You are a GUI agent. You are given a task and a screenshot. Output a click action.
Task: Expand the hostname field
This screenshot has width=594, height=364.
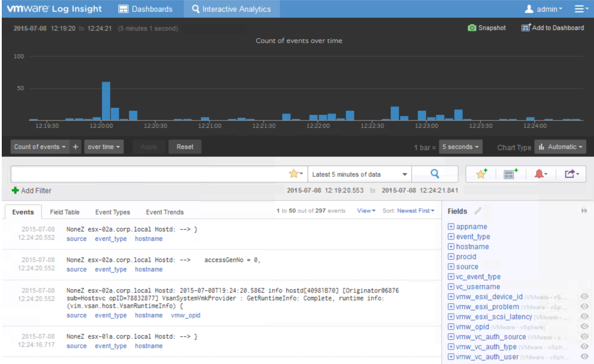451,247
